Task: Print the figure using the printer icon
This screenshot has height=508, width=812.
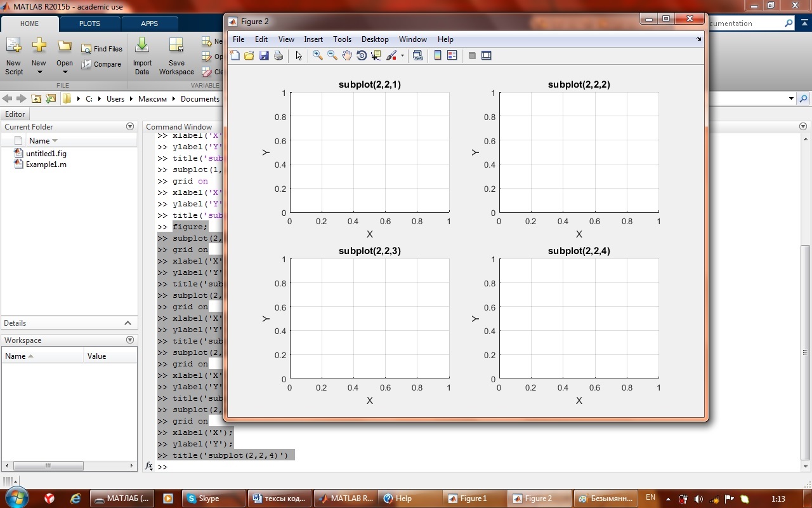Action: pos(278,56)
